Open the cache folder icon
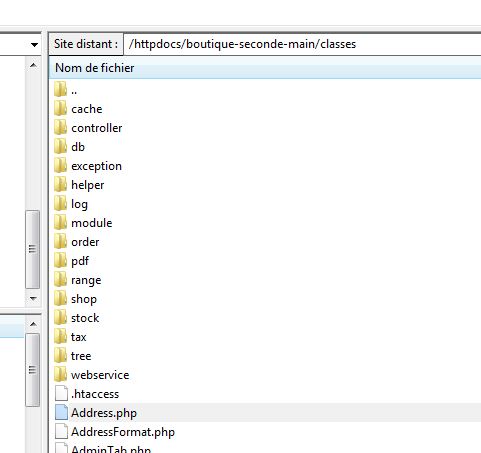 [x=61, y=109]
